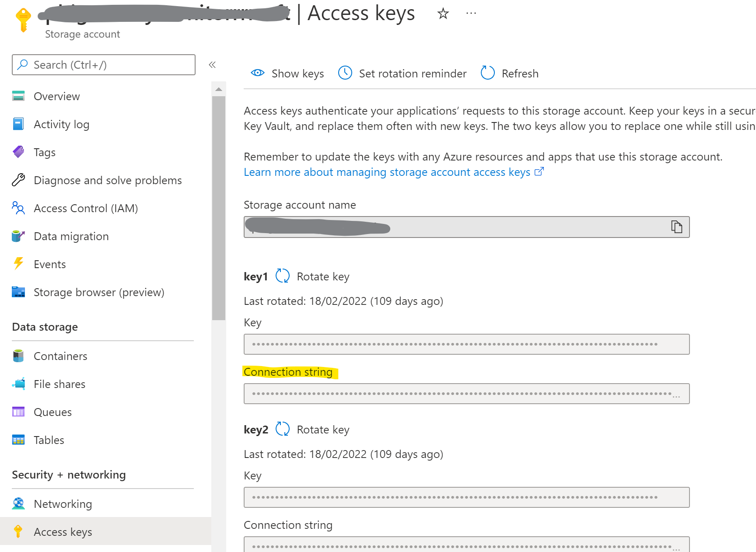Viewport: 756px width, 552px height.
Task: Click the Refresh circular arrow icon
Action: [487, 73]
